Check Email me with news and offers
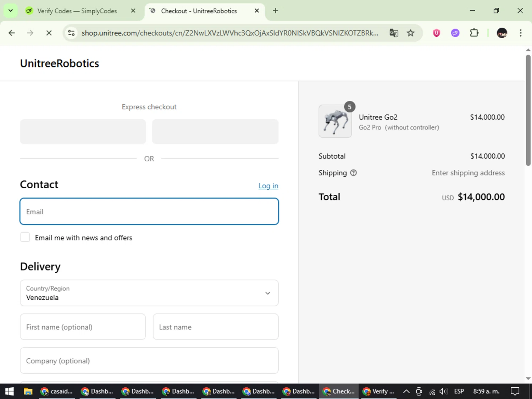Screen dimensions: 532x399 click(25, 237)
